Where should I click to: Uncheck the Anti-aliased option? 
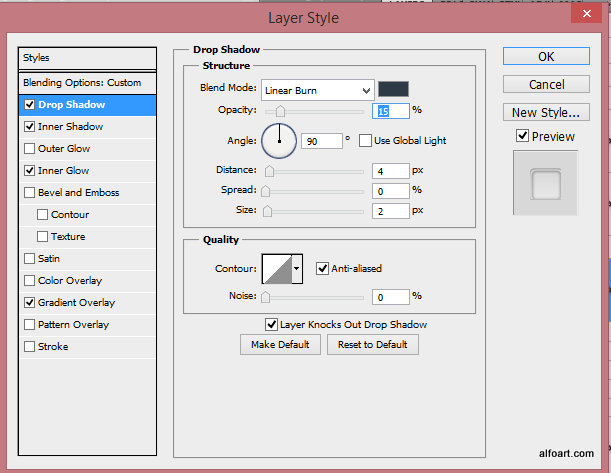tap(323, 268)
